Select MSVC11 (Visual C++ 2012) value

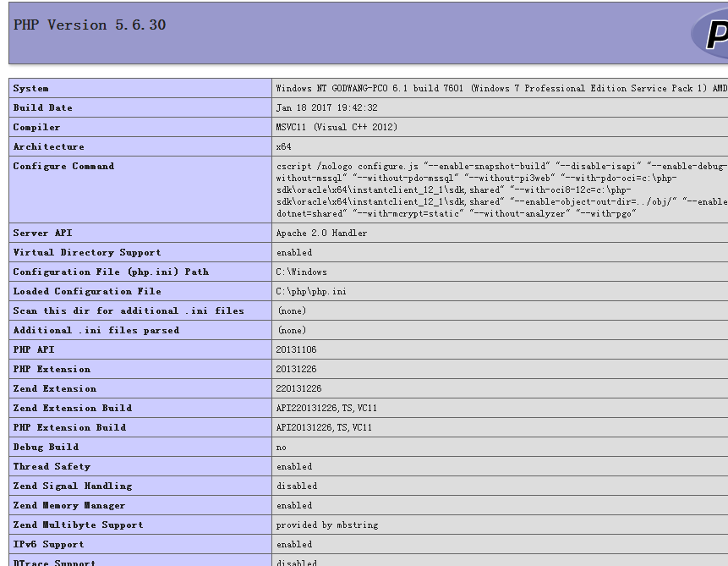coord(337,127)
